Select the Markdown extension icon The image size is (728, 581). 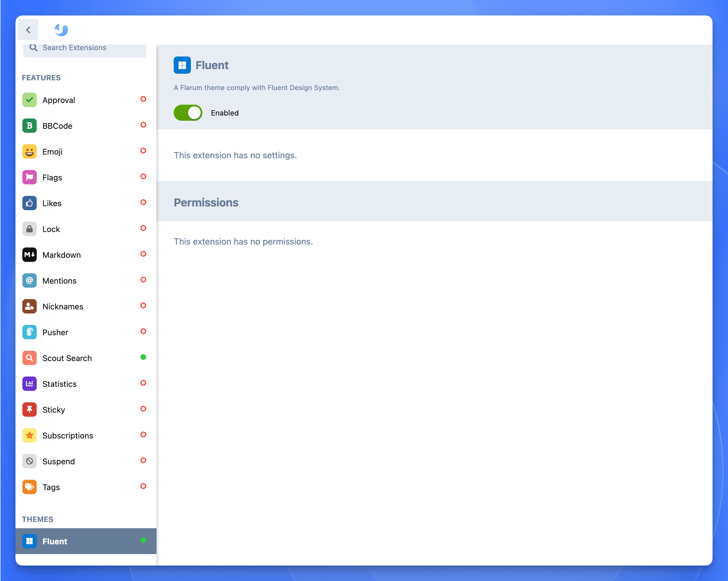pyautogui.click(x=29, y=255)
